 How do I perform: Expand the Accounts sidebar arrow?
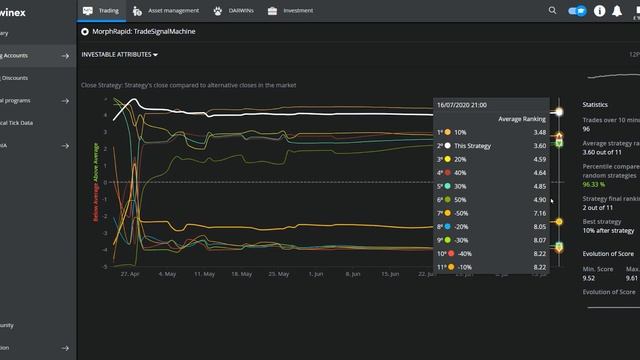(65, 56)
